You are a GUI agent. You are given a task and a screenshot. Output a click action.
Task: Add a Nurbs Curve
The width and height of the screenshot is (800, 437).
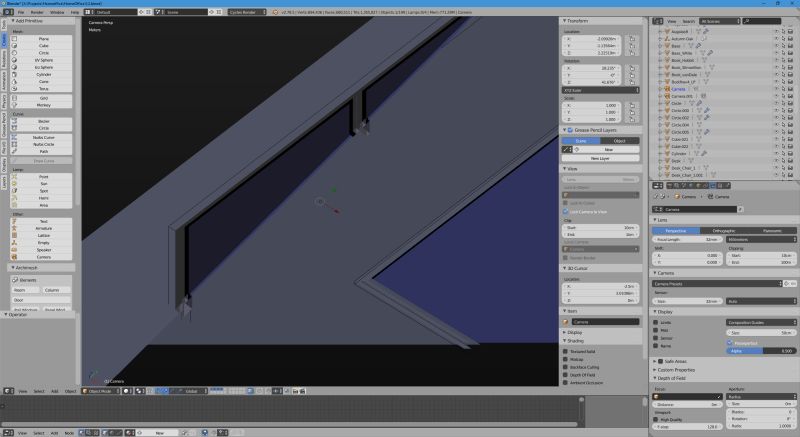41,138
